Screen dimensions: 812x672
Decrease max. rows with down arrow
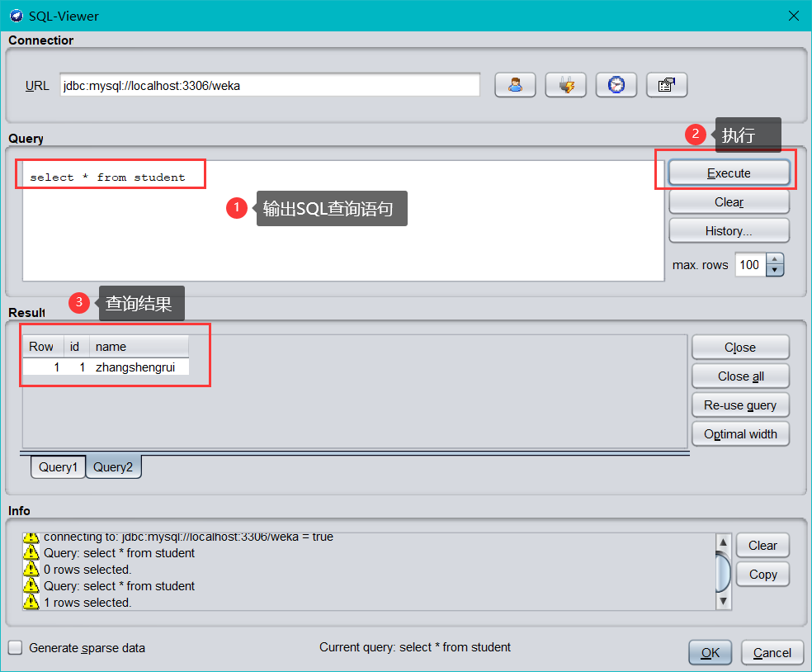click(775, 271)
